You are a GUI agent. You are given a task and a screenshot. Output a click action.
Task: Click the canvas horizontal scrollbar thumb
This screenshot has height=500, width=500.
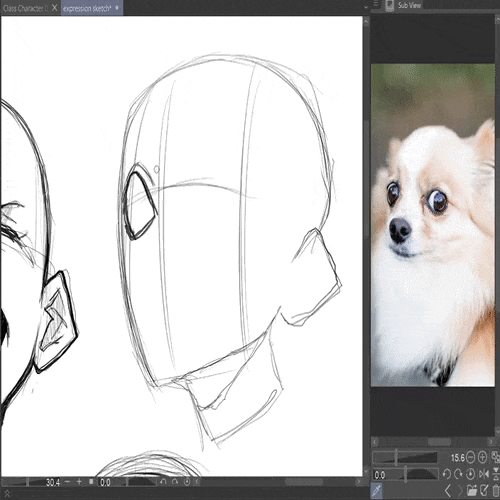click(x=304, y=482)
